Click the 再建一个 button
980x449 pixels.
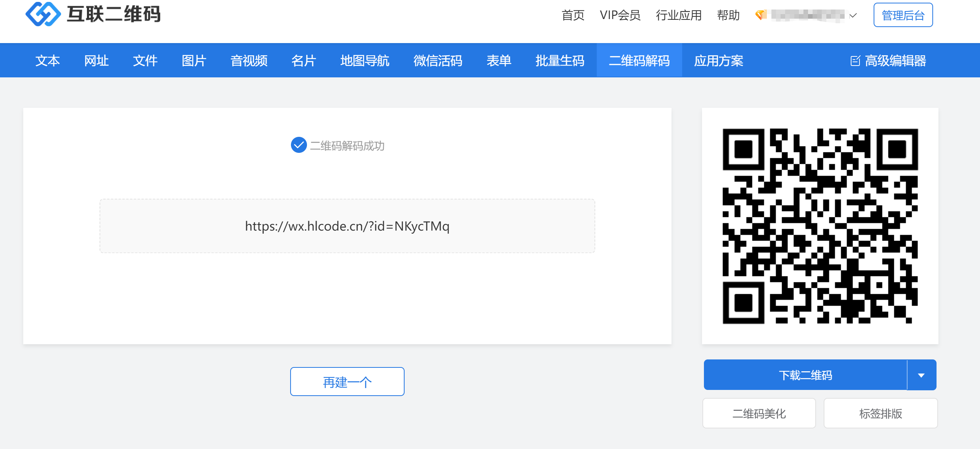tap(347, 382)
